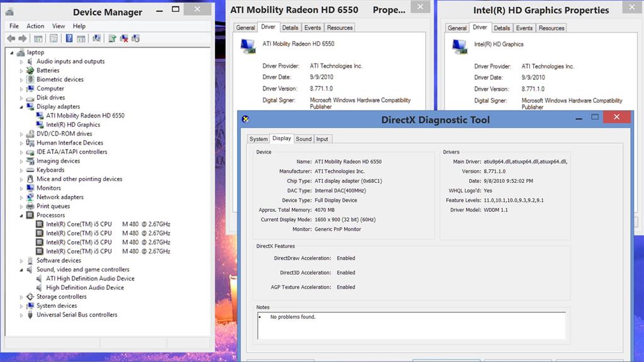This screenshot has height=362, width=644.
Task: Click the "1600 x 900 (32 bit) (60Hz)" display mode
Action: [x=345, y=219]
